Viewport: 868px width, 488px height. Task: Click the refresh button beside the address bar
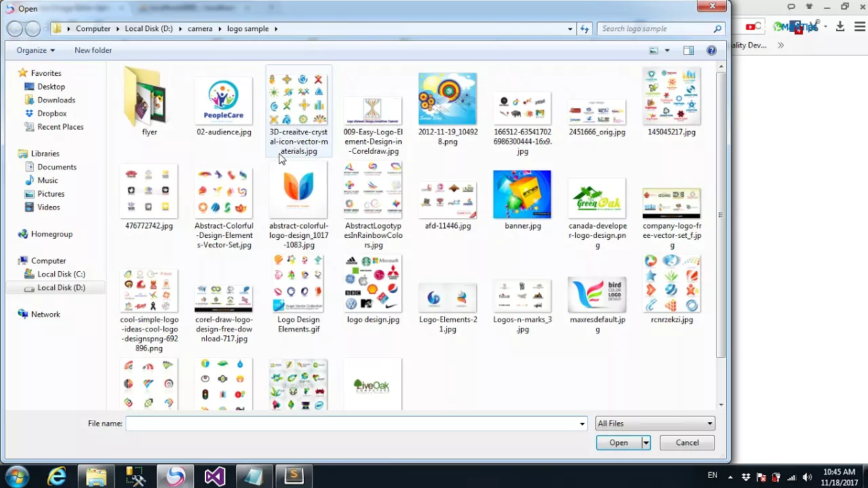585,28
